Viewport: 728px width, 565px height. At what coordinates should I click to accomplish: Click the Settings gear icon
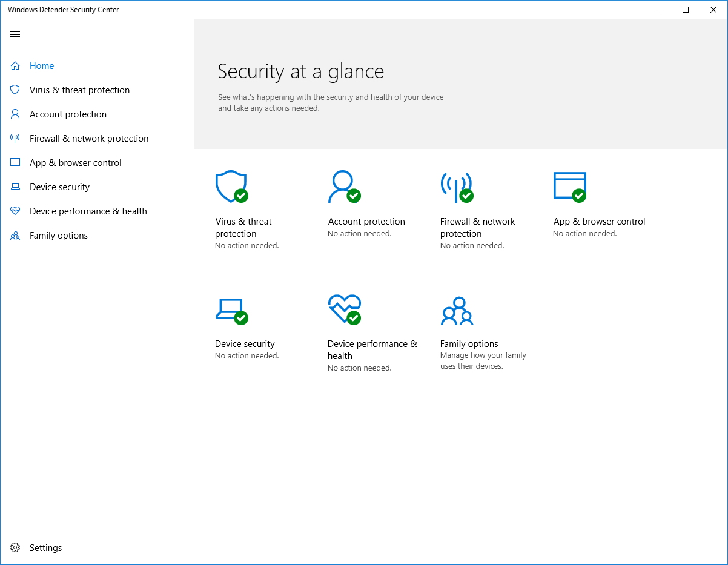point(16,547)
